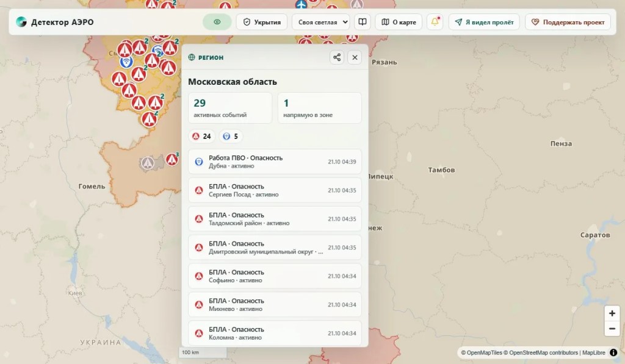Select the БПЛА Софьино event
The width and height of the screenshot is (625, 364).
[275, 276]
